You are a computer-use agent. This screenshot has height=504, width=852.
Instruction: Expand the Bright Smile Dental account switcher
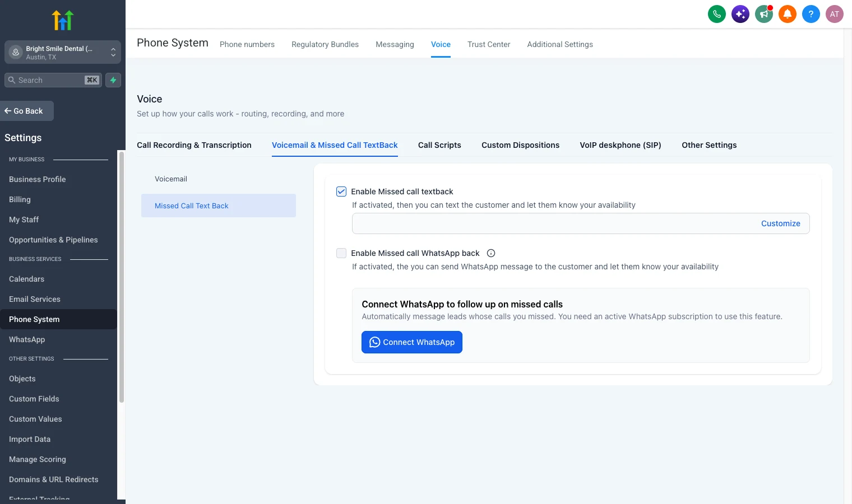pyautogui.click(x=63, y=52)
